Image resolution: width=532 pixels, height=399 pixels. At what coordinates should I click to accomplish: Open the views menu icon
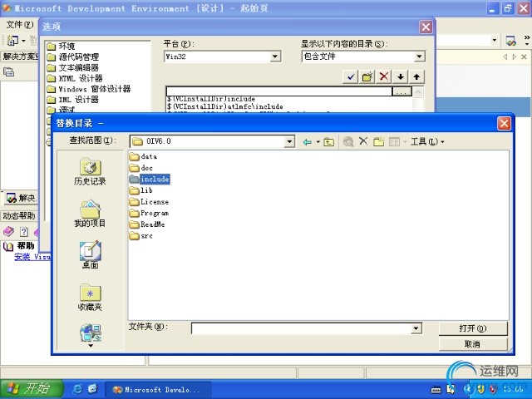394,141
